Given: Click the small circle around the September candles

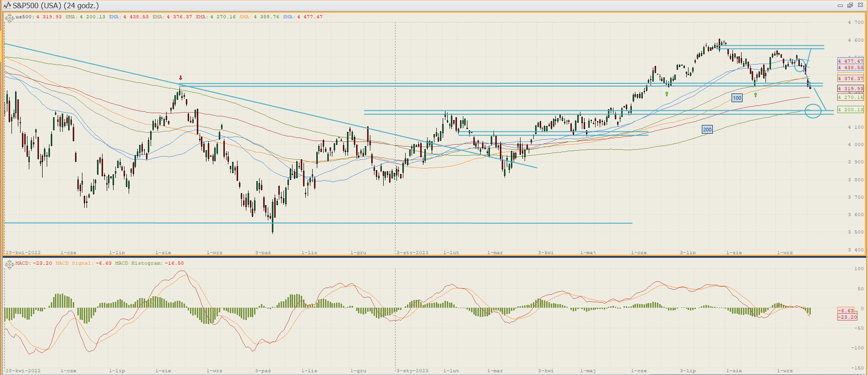Looking at the screenshot, I should pos(799,65).
